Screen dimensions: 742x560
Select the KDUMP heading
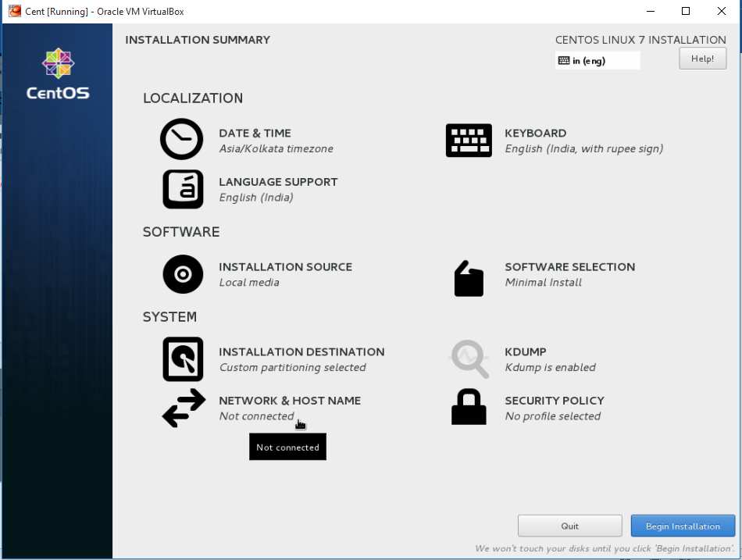(x=526, y=351)
